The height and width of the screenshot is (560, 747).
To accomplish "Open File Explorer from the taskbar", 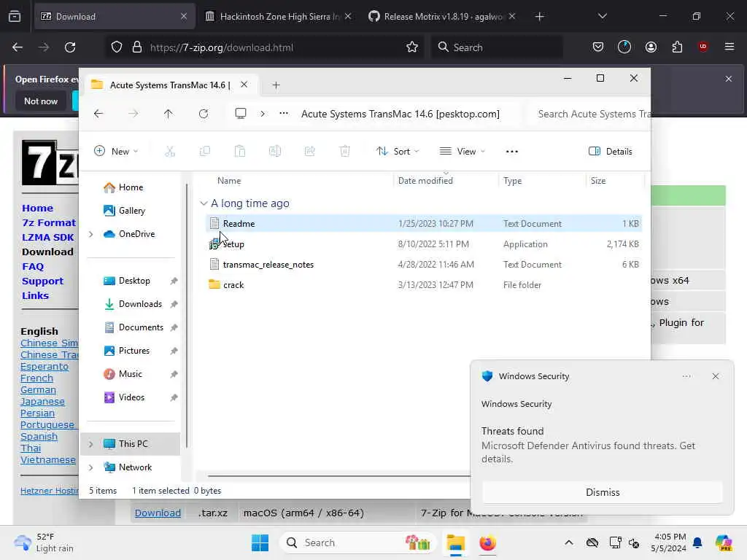I will tap(455, 542).
